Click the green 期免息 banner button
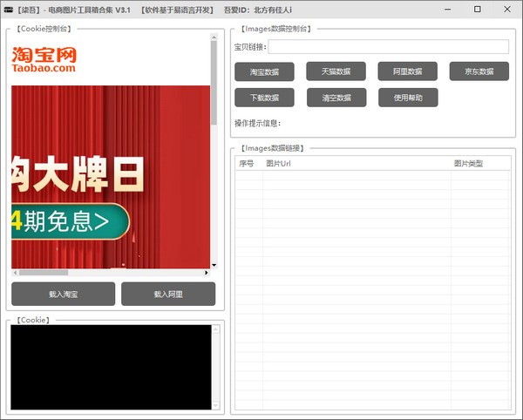523x420 pixels. point(68,222)
